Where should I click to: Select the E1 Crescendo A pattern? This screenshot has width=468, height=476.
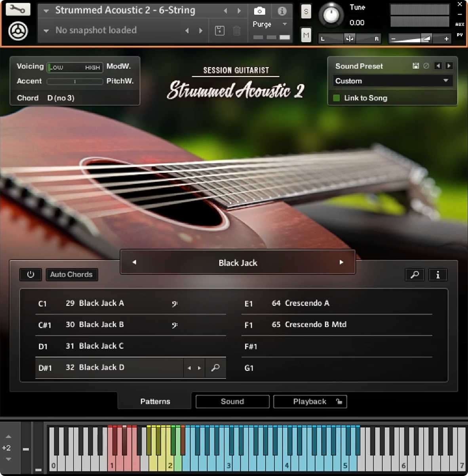tap(337, 303)
